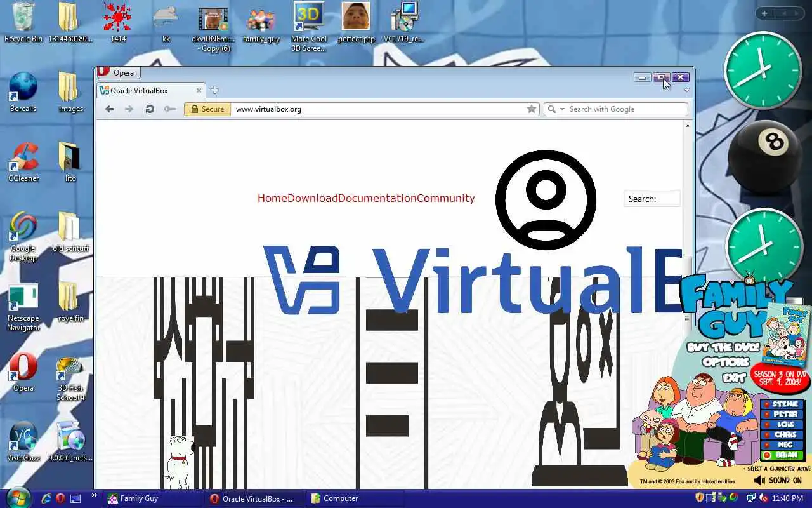Select the 9.0.0.6_nets installer icon
This screenshot has width=812, height=508.
[70, 441]
